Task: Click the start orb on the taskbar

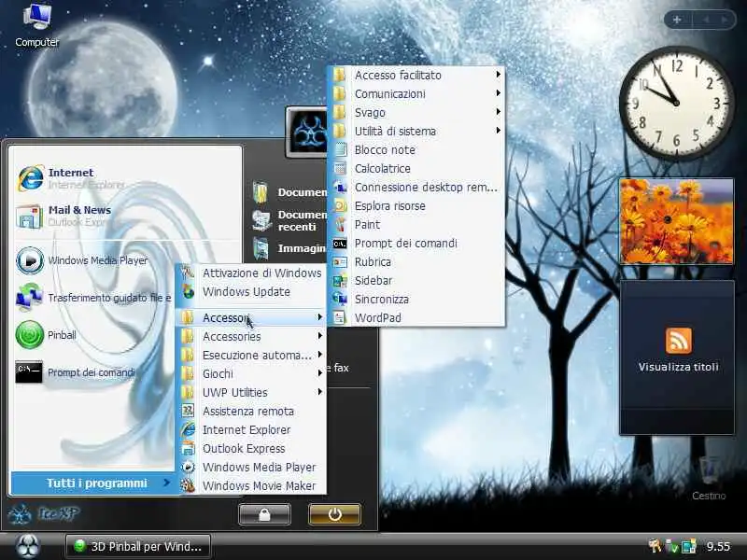Action: [x=29, y=546]
